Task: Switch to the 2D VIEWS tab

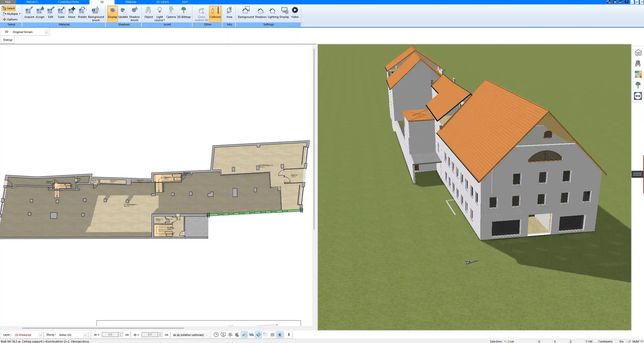Action: pos(162,2)
